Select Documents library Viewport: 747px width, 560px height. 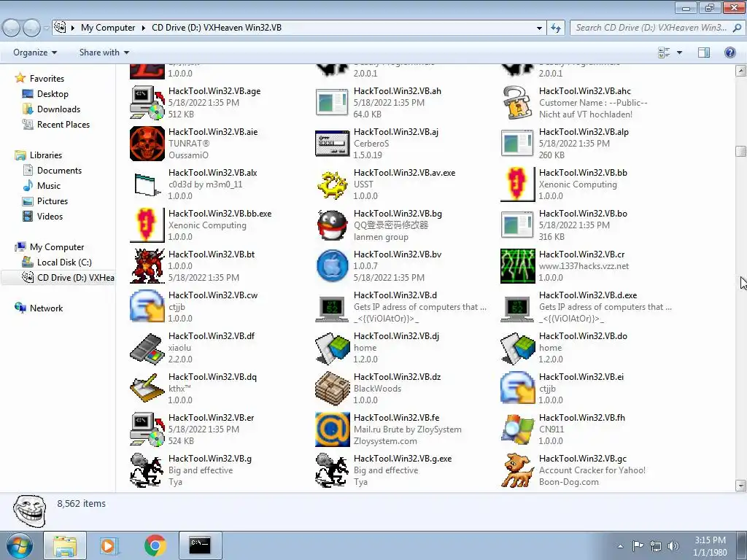(x=59, y=171)
